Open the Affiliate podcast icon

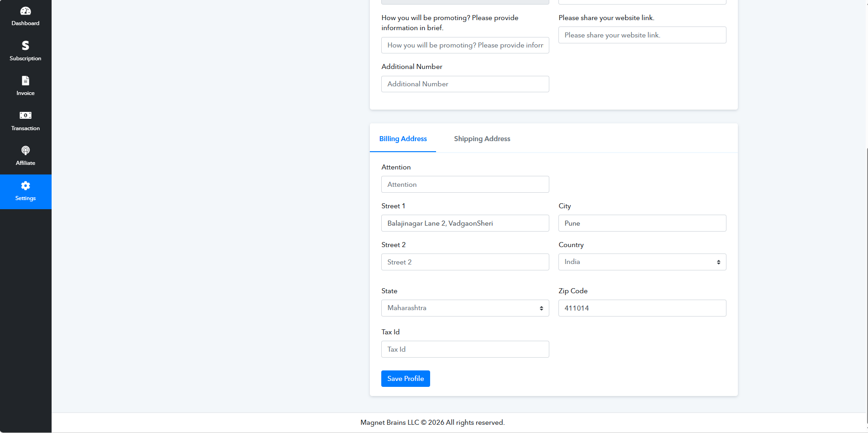pos(26,150)
